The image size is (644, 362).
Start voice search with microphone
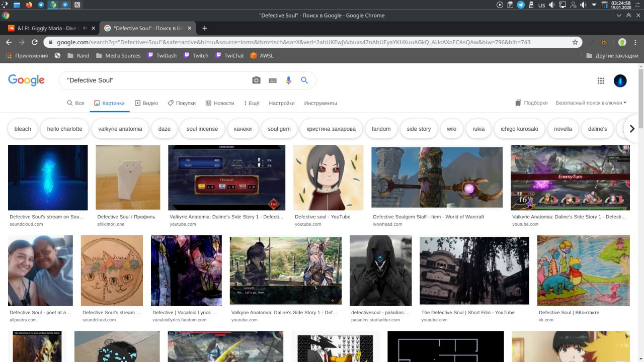click(288, 80)
